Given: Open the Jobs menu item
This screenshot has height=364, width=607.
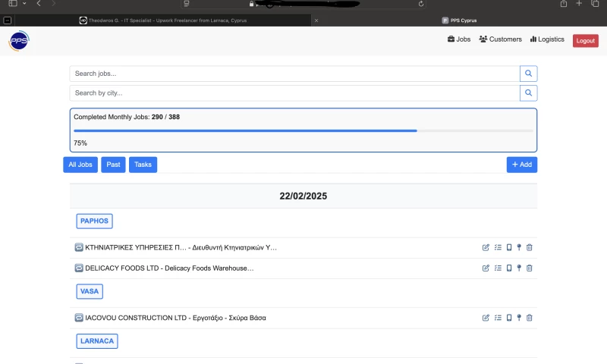Looking at the screenshot, I should [x=459, y=39].
